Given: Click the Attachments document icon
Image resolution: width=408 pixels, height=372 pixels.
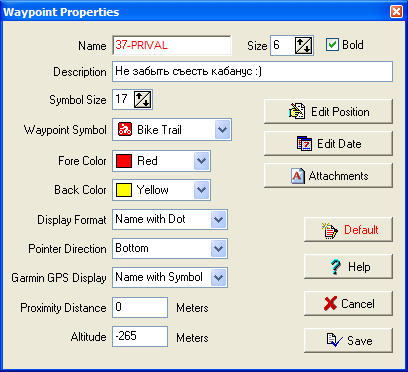Looking at the screenshot, I should pyautogui.click(x=298, y=176).
